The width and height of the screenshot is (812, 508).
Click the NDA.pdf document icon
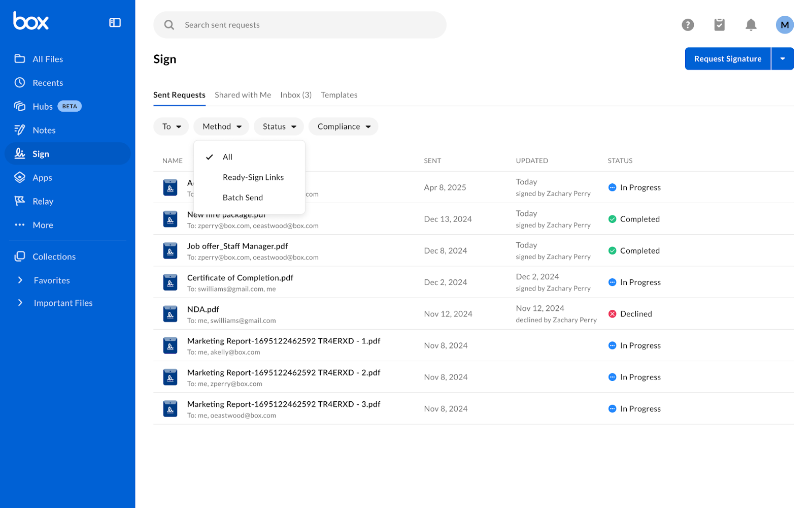pyautogui.click(x=170, y=314)
